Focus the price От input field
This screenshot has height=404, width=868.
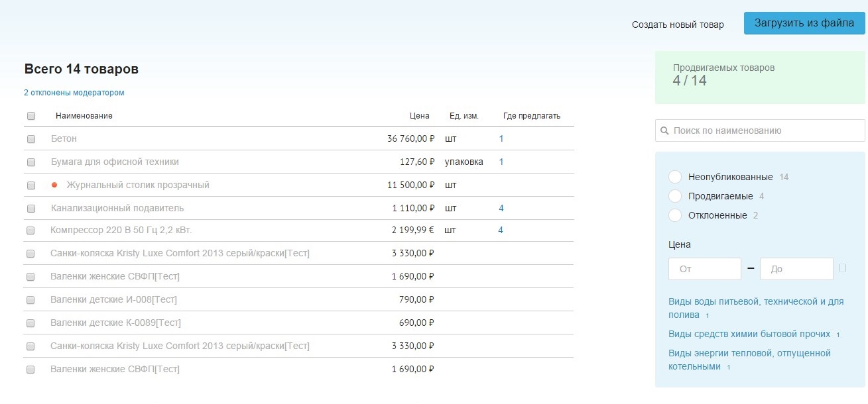pos(705,269)
